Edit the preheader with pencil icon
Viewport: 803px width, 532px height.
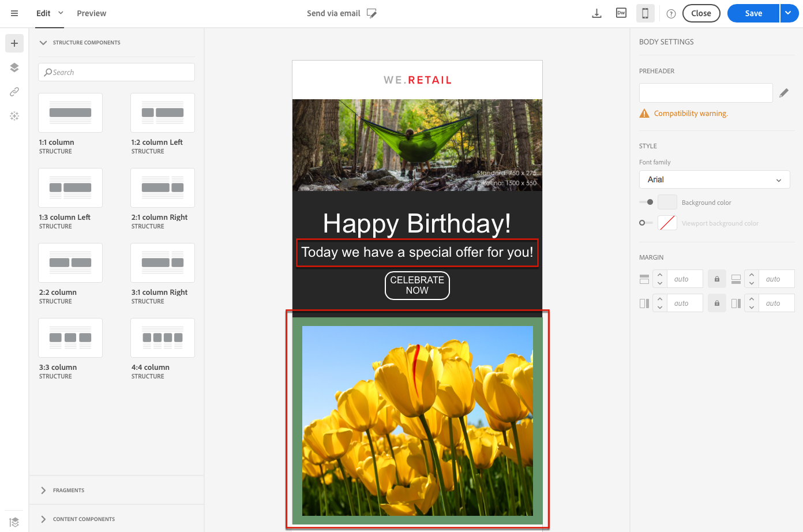coord(784,93)
